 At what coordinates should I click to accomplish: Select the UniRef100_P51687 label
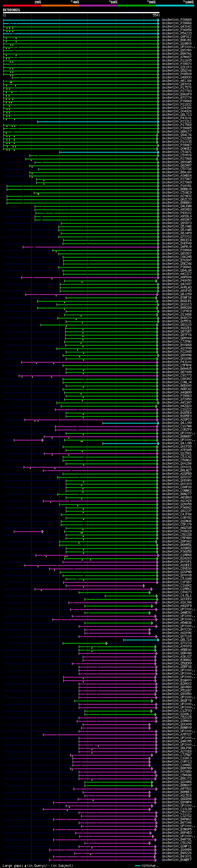pyautogui.click(x=177, y=690)
